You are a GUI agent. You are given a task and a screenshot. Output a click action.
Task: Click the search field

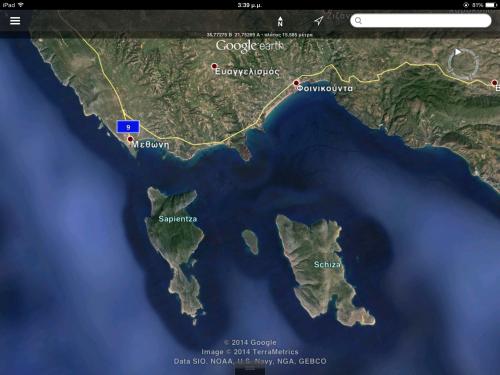(x=421, y=21)
